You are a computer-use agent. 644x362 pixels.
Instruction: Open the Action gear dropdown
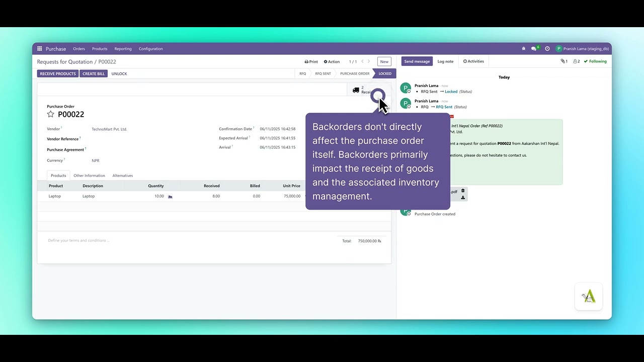332,61
